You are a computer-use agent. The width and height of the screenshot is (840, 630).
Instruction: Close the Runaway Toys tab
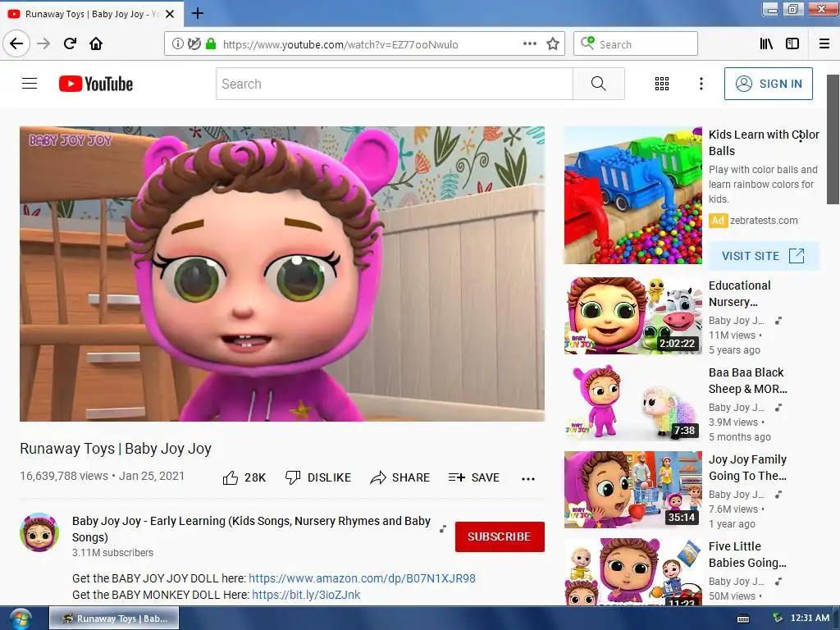pyautogui.click(x=170, y=14)
